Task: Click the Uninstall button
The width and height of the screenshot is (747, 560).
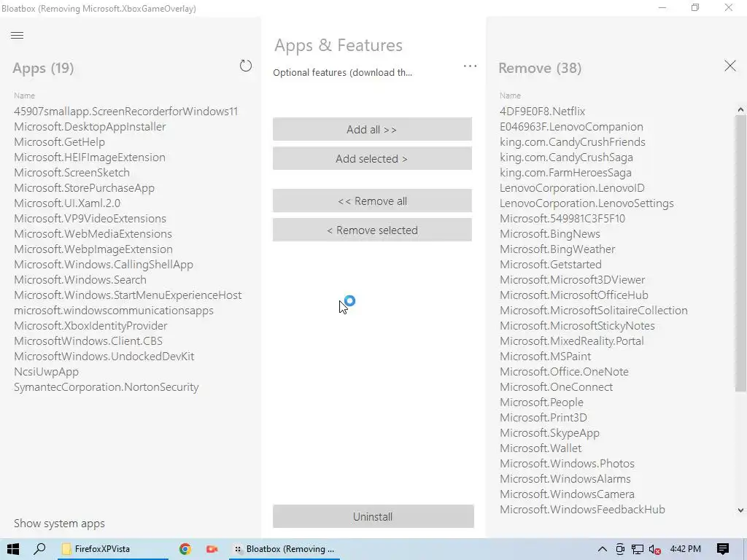Action: [373, 517]
